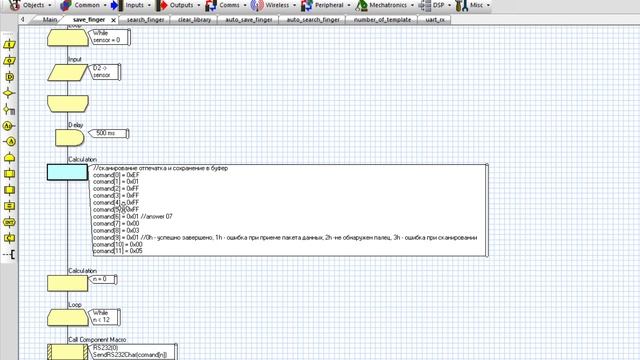Select the Input icon in the left toolbar

[x=9, y=45]
